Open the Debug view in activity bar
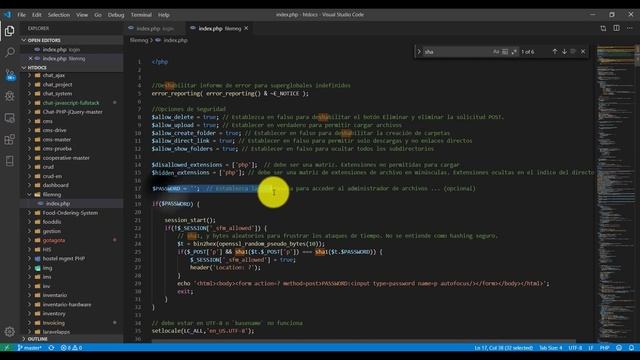 [9, 96]
